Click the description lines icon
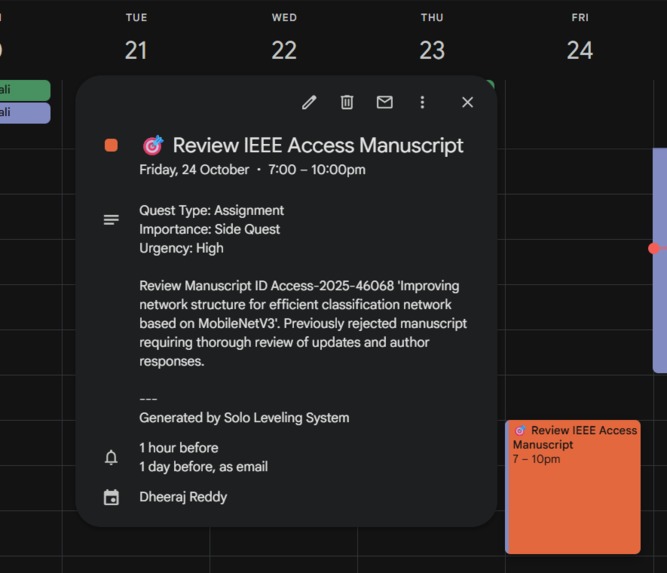This screenshot has height=573, width=667. 111,220
